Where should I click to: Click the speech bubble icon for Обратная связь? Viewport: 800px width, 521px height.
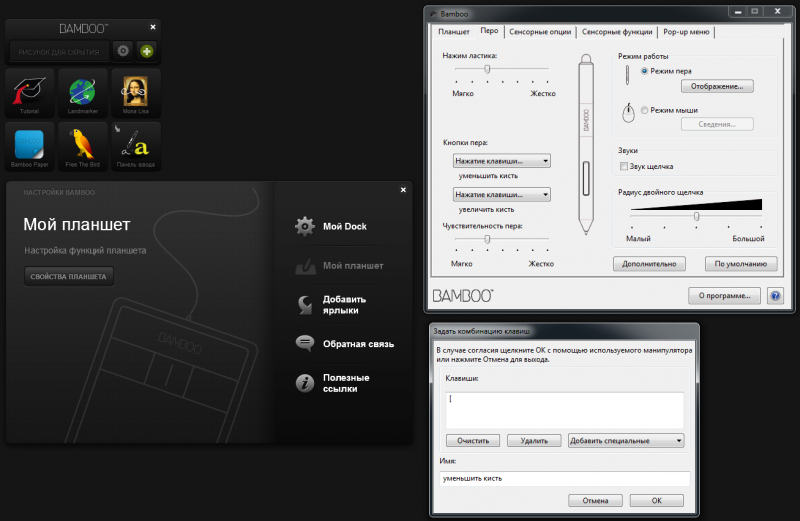305,343
